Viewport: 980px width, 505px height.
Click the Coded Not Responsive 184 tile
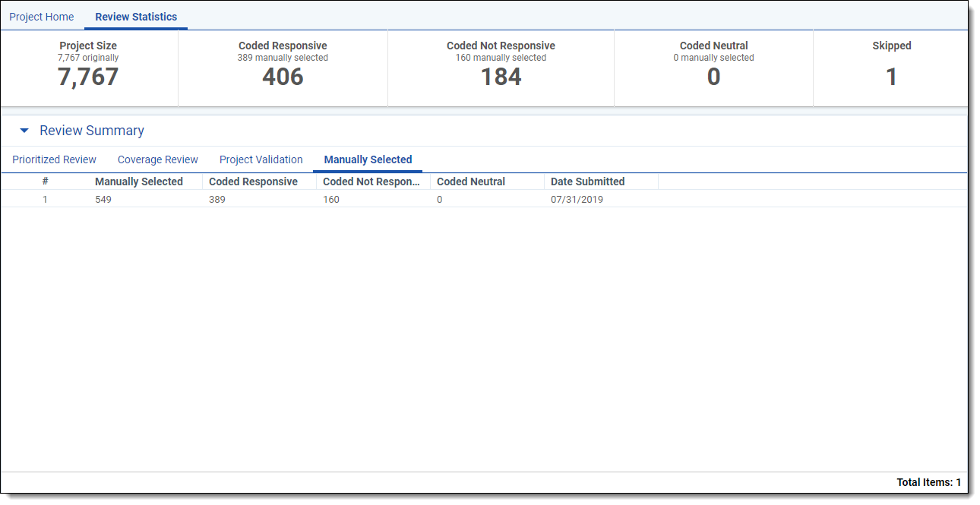(501, 68)
